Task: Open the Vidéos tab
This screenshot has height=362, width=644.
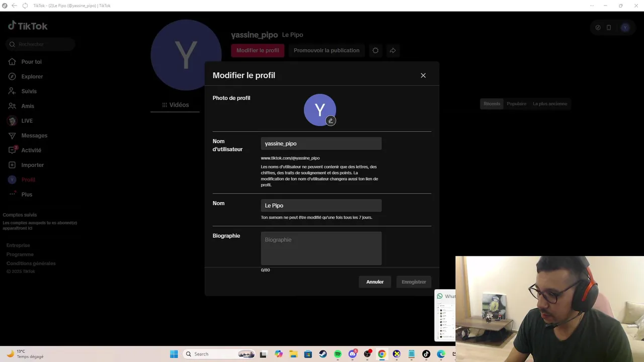Action: [x=176, y=105]
